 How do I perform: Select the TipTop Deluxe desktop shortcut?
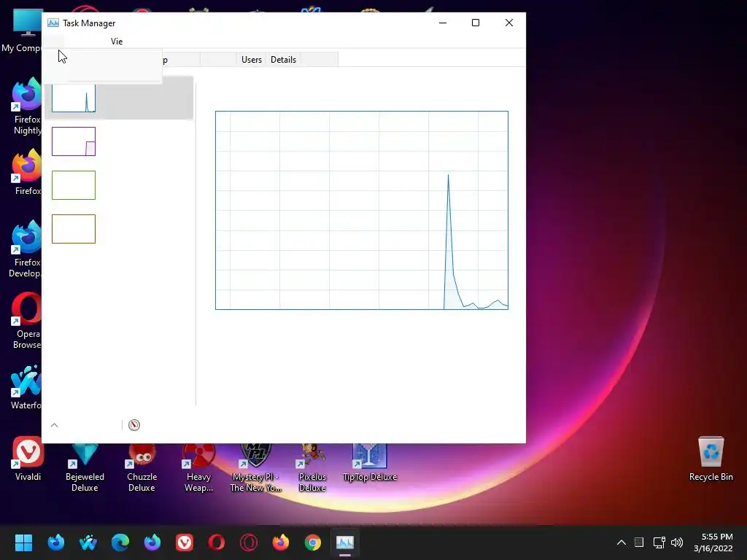click(x=370, y=463)
